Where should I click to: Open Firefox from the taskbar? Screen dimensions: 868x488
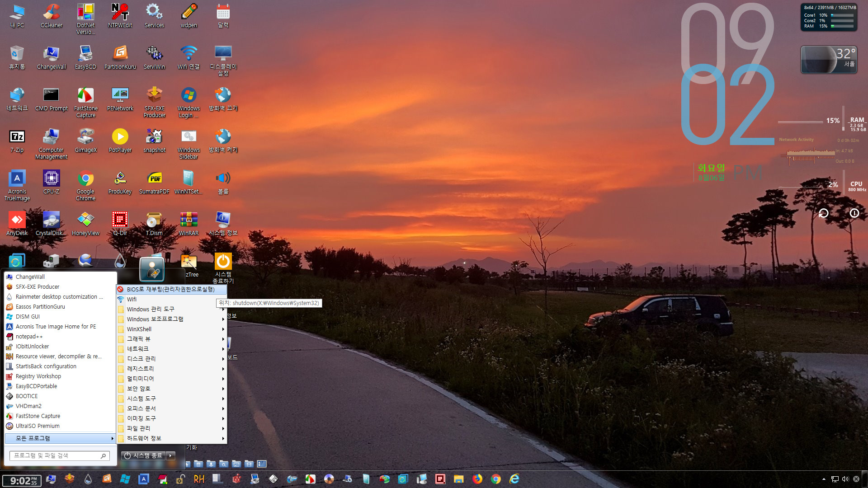[x=477, y=479]
